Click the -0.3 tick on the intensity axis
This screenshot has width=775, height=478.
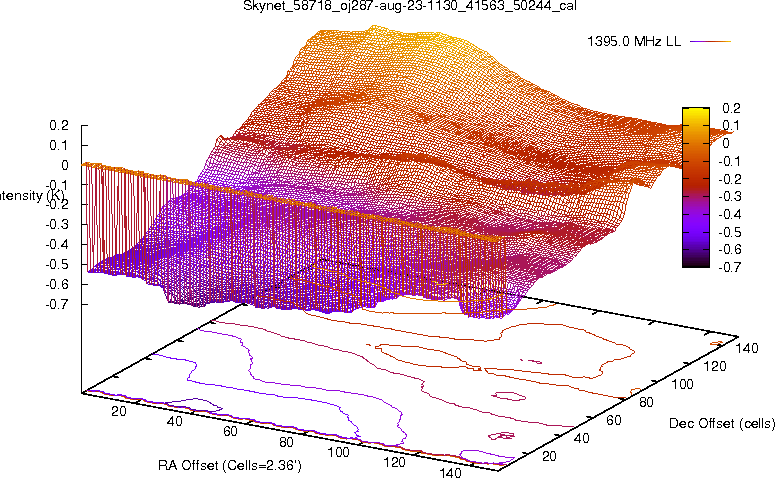[x=57, y=224]
